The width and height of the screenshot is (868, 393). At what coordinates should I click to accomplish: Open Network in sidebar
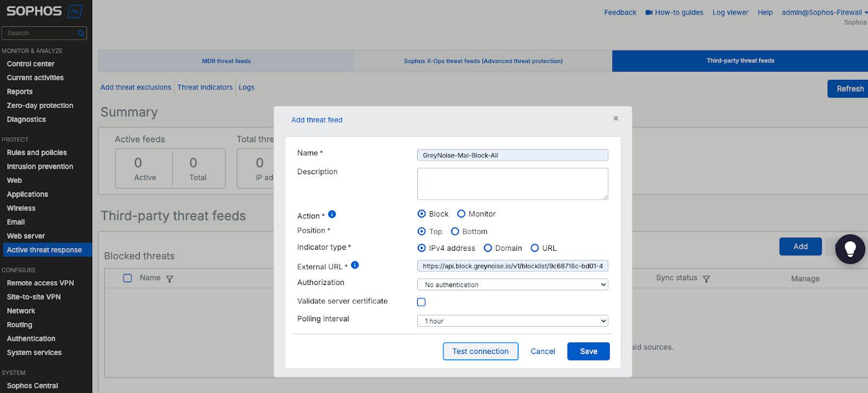pos(21,310)
